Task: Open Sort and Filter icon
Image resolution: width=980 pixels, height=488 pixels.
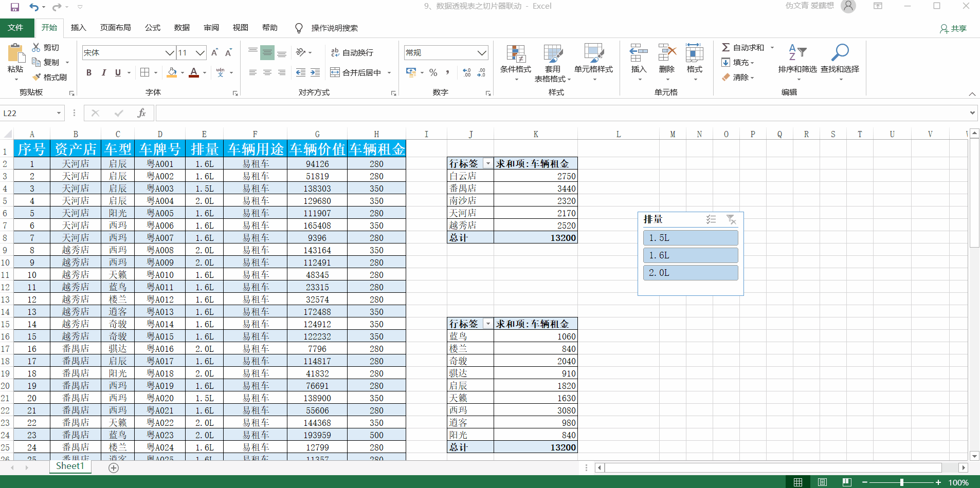Action: click(x=797, y=52)
